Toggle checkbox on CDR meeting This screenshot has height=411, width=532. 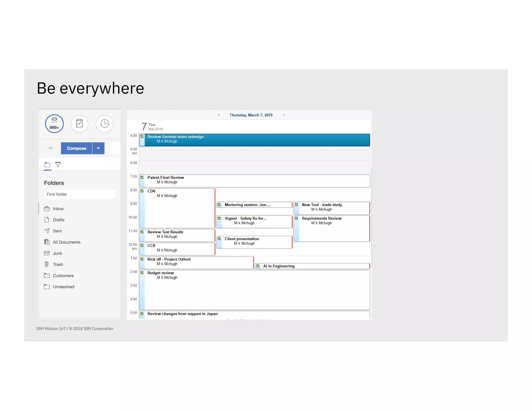[142, 191]
